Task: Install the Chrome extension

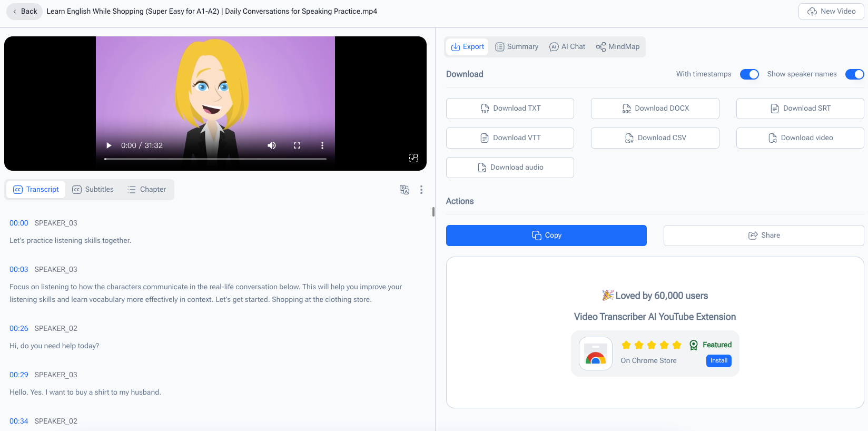Action: coord(718,361)
